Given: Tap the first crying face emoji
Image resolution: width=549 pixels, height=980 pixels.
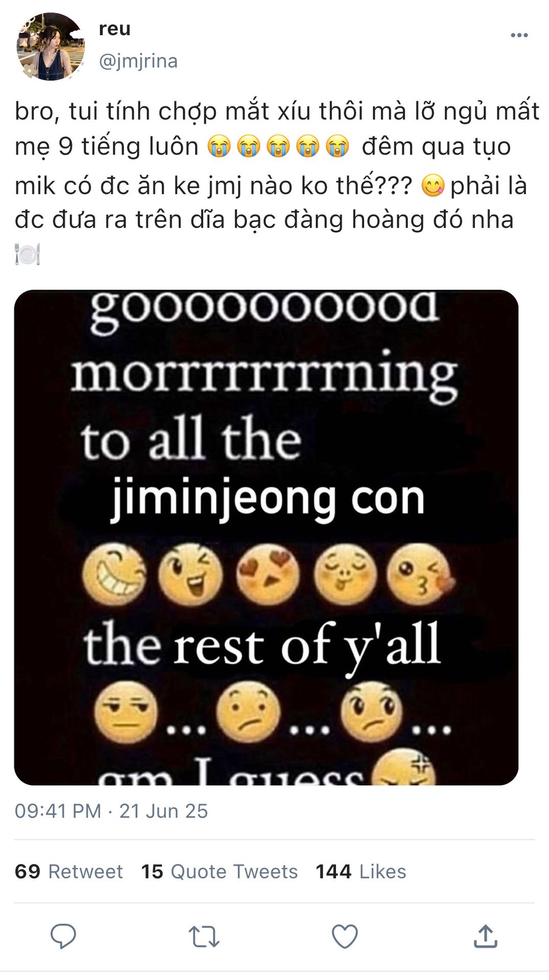Looking at the screenshot, I should tap(220, 147).
